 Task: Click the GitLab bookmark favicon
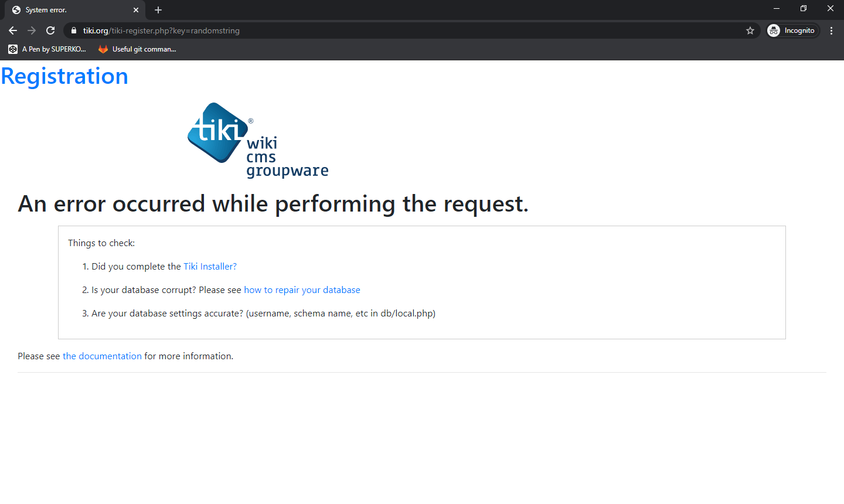(x=103, y=49)
